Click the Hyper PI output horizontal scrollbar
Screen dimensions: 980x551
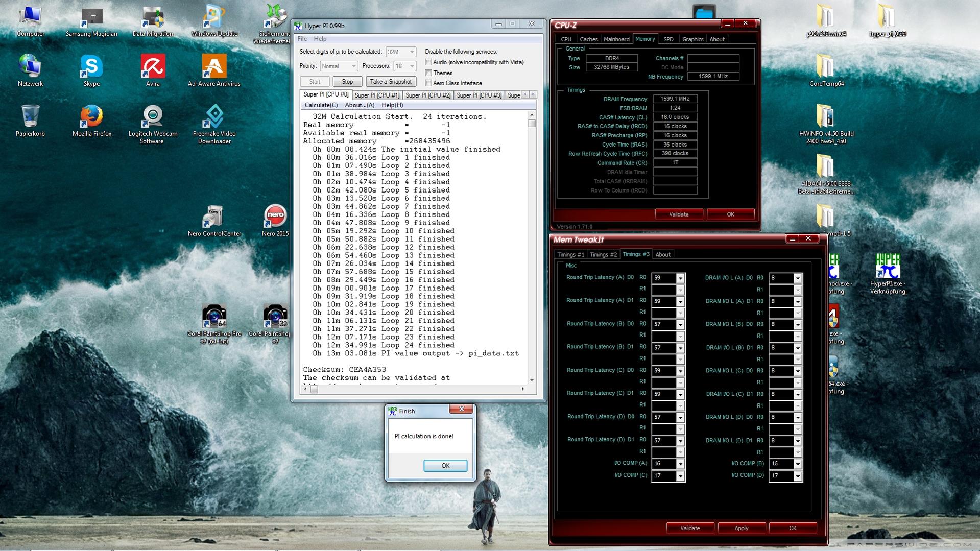(414, 389)
